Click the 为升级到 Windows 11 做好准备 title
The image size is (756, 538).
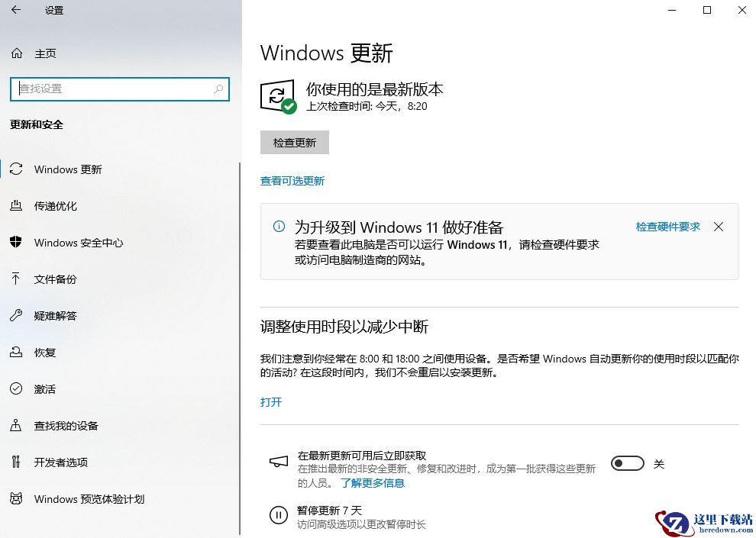tap(399, 227)
